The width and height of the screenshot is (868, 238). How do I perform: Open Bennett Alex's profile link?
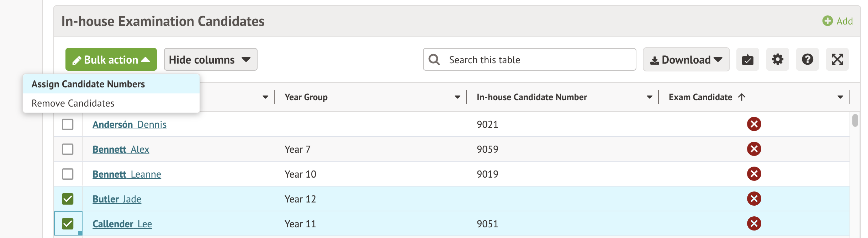(x=121, y=149)
